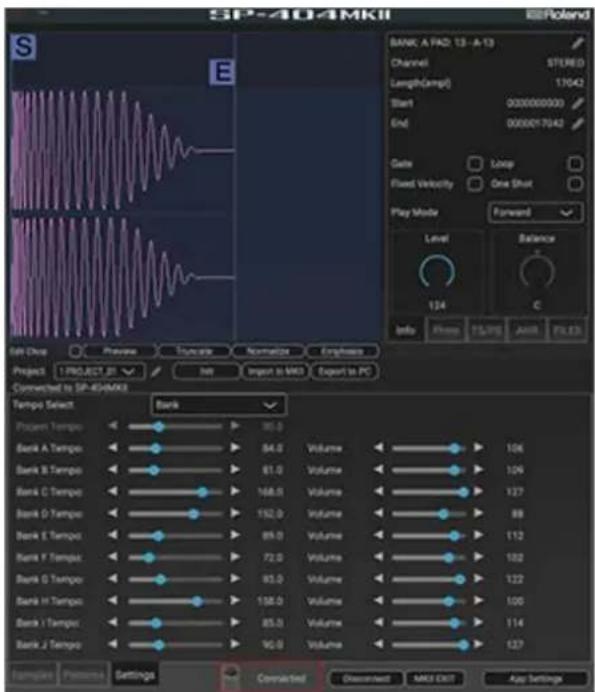Increase Bank D Volume with right arrow

tap(478, 513)
